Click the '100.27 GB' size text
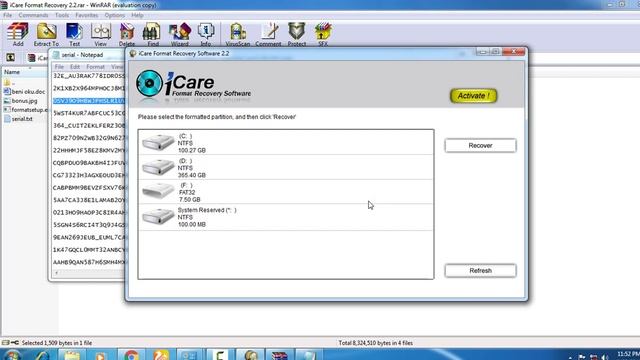640x360 pixels. [x=192, y=150]
